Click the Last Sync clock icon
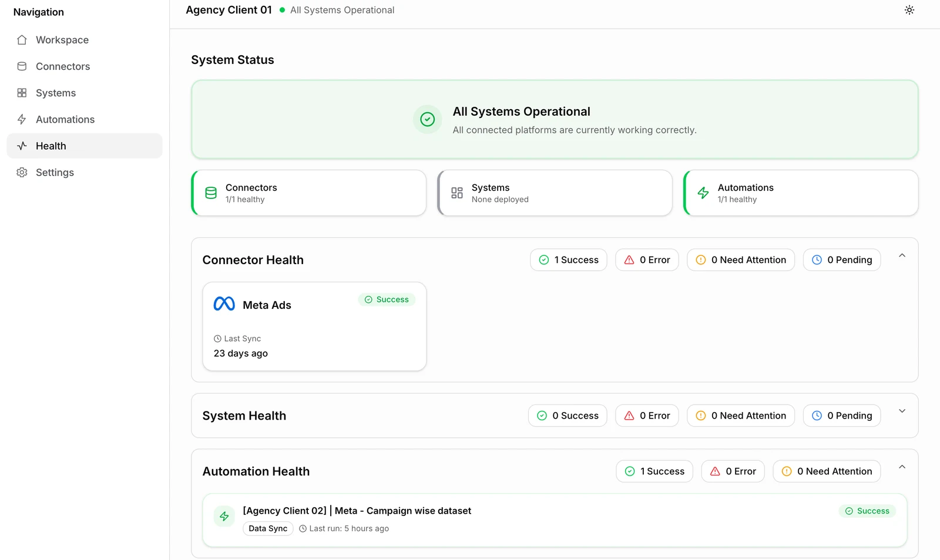This screenshot has width=940, height=560. [217, 339]
